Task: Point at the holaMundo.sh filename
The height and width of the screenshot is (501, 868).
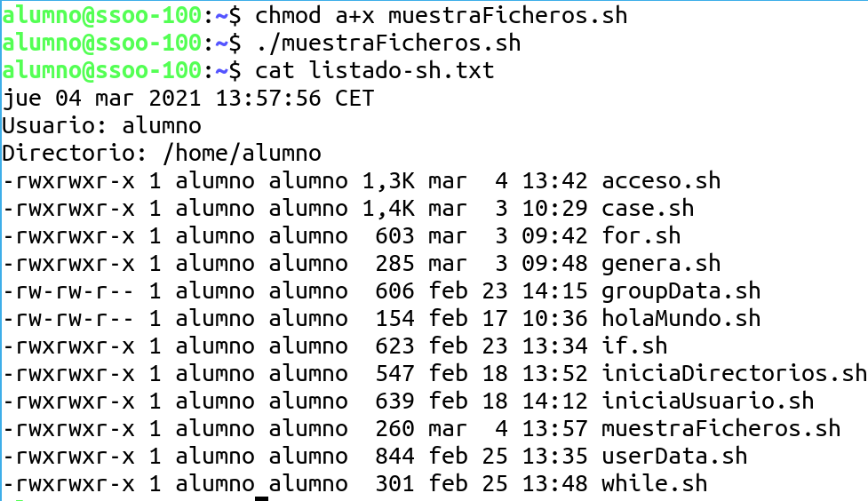Action: click(x=681, y=319)
